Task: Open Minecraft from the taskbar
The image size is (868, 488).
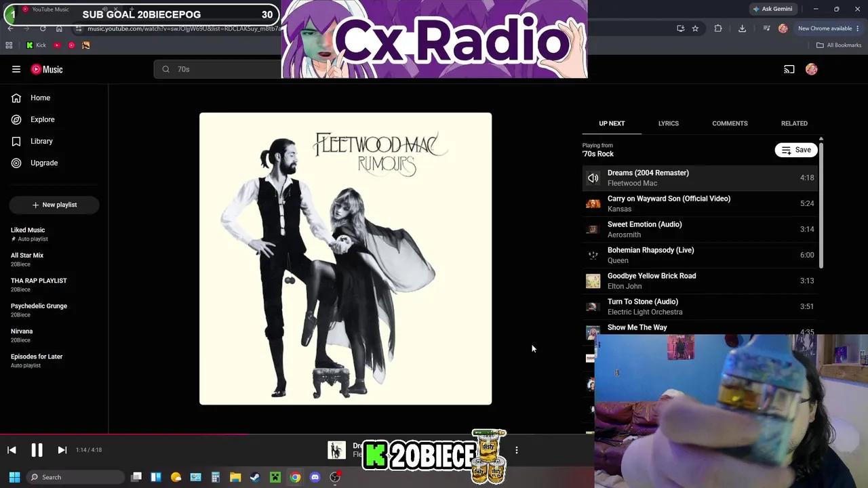Action: [275, 477]
